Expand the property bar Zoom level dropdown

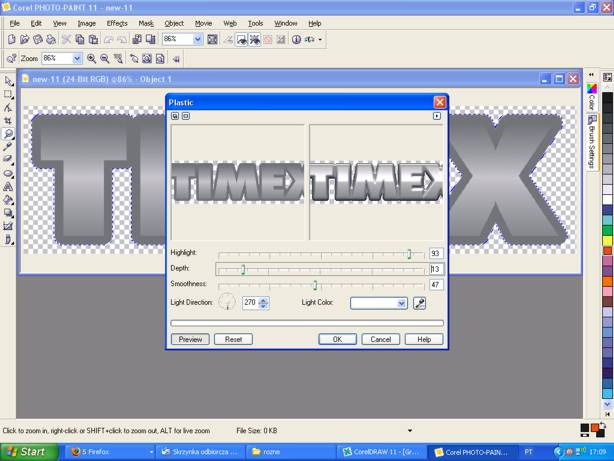(77, 59)
